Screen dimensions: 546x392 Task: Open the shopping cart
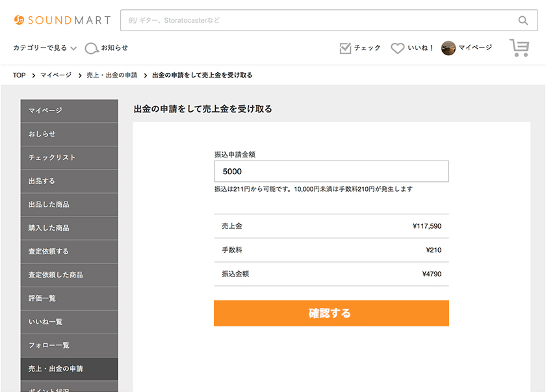pyautogui.click(x=519, y=47)
